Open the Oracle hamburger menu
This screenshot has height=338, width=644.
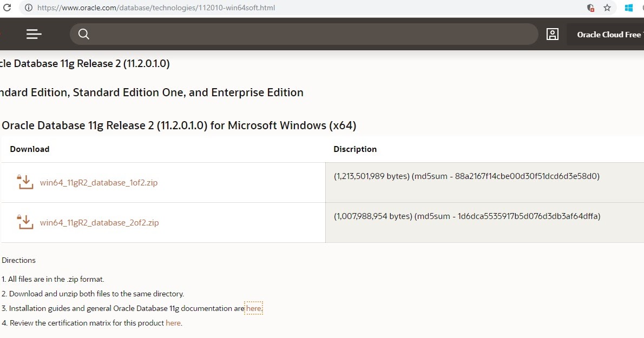point(34,34)
